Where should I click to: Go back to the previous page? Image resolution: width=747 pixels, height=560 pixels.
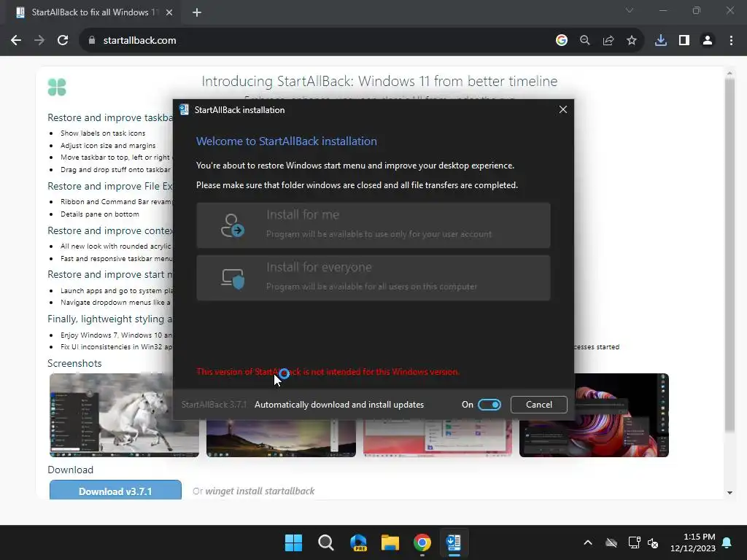(16, 41)
